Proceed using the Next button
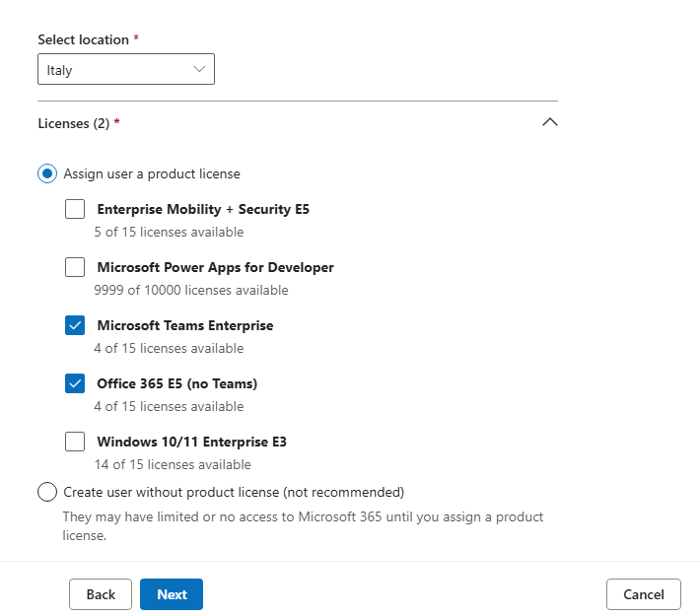The height and width of the screenshot is (616, 700). 172,594
